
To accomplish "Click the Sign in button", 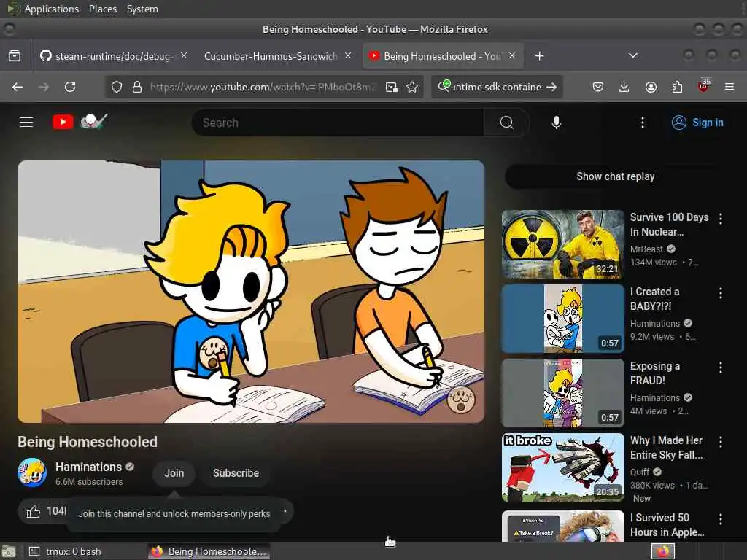I will pyautogui.click(x=697, y=122).
